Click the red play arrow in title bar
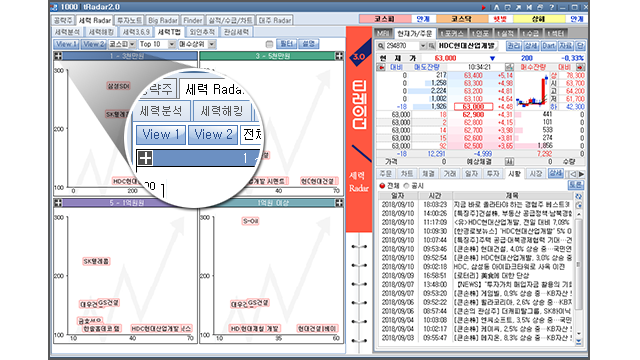 (483, 7)
